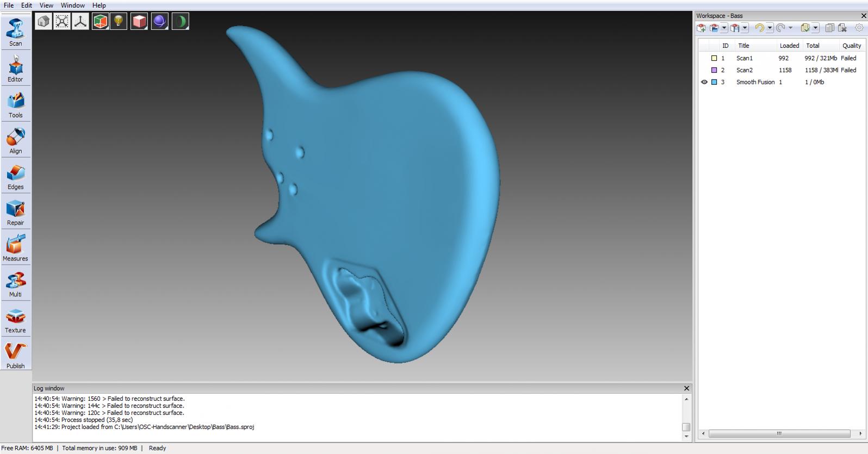The image size is (868, 454).
Task: Expand the undo history dropdown arrow
Action: coord(770,28)
